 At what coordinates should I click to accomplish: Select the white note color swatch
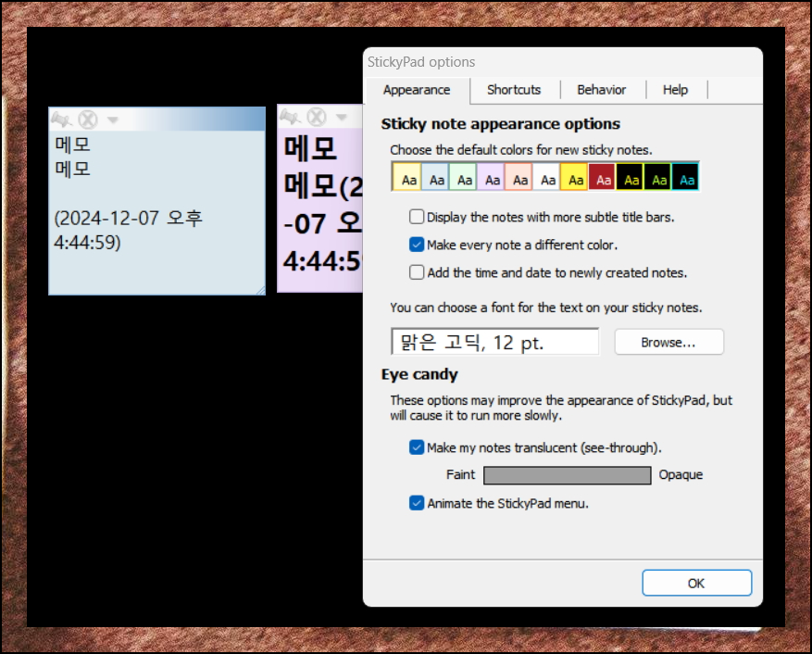pyautogui.click(x=547, y=177)
